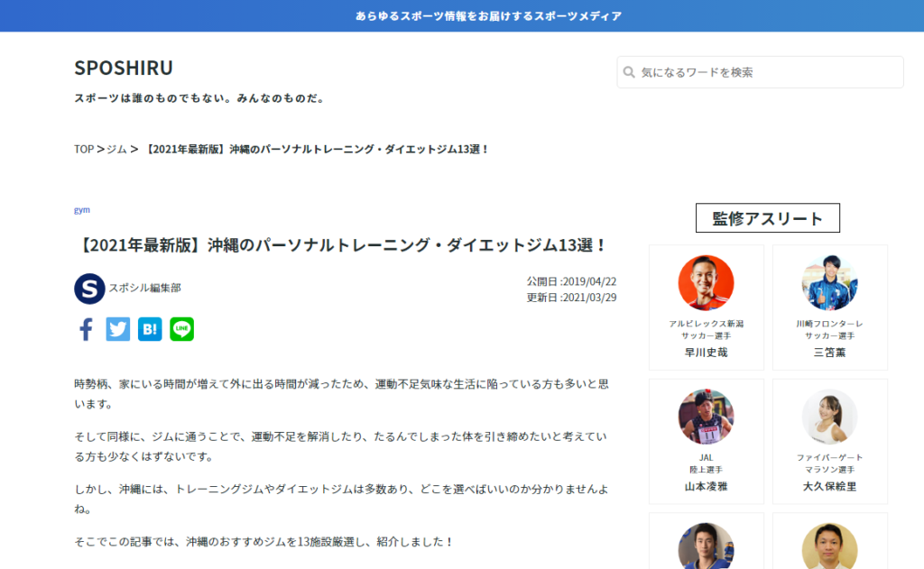Click the athlete name 大久保絵里
The height and width of the screenshot is (569, 924).
click(x=830, y=487)
